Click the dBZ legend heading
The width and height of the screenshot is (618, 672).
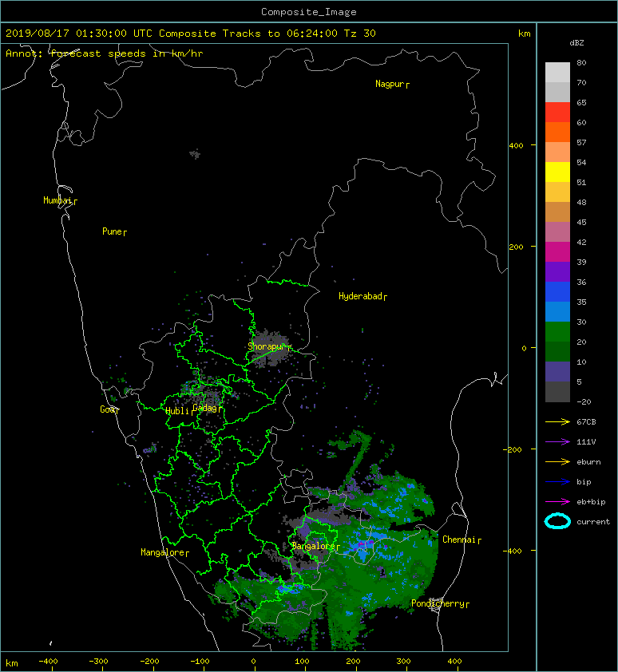576,43
